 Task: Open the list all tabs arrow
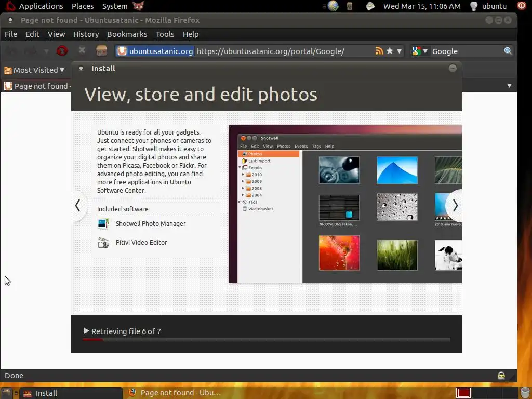click(x=509, y=86)
